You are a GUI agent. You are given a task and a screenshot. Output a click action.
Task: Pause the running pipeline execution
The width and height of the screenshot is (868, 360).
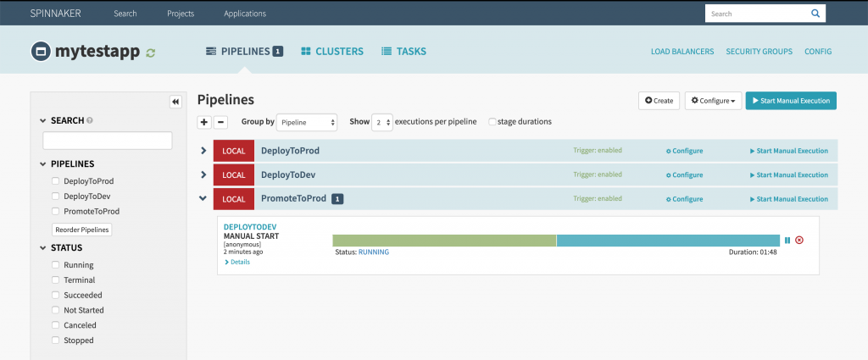pos(787,241)
